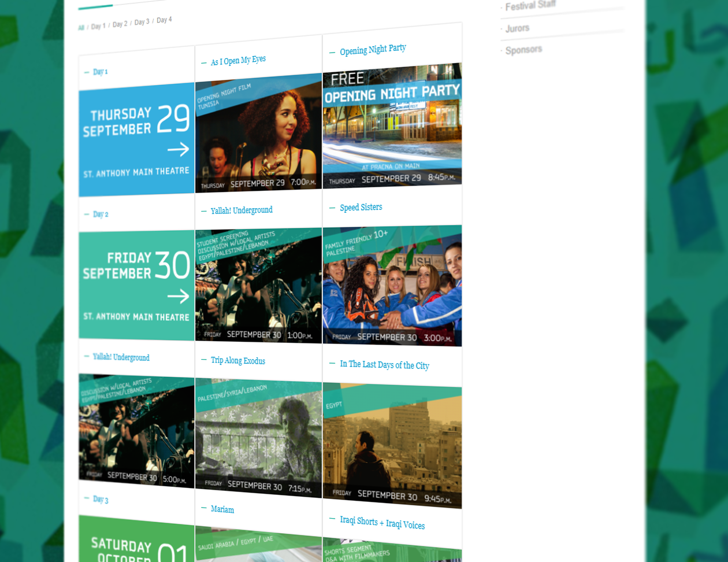This screenshot has height=562, width=728.
Task: Open the Sponsors sidebar link
Action: pyautogui.click(x=523, y=50)
